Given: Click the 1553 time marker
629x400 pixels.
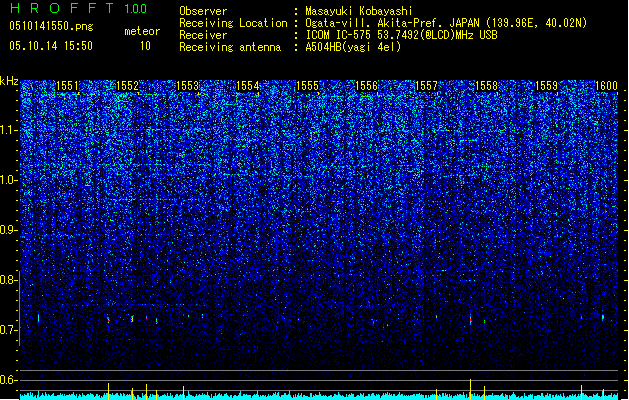Looking at the screenshot, I should click(x=187, y=86).
